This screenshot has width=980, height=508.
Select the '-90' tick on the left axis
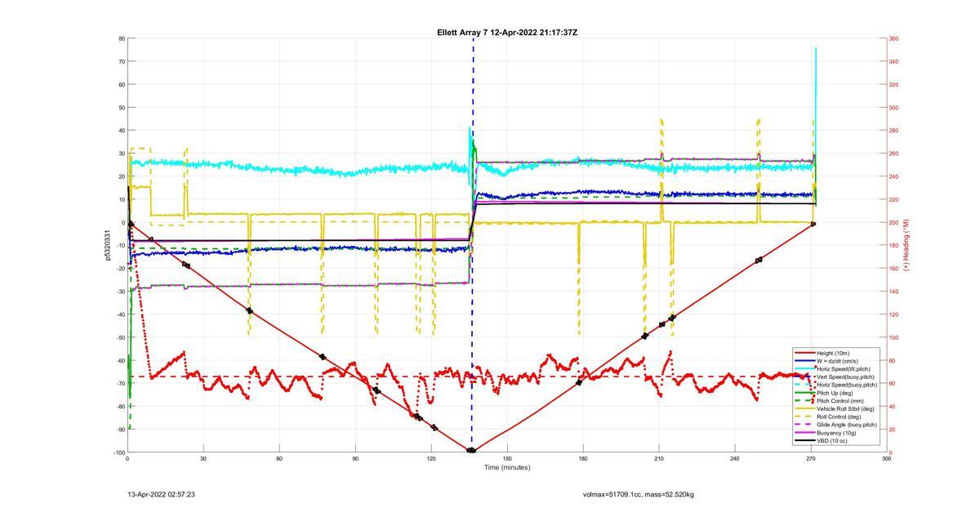(120, 430)
